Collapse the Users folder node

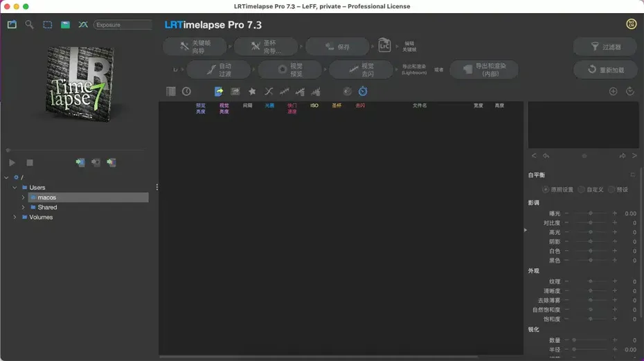click(15, 187)
